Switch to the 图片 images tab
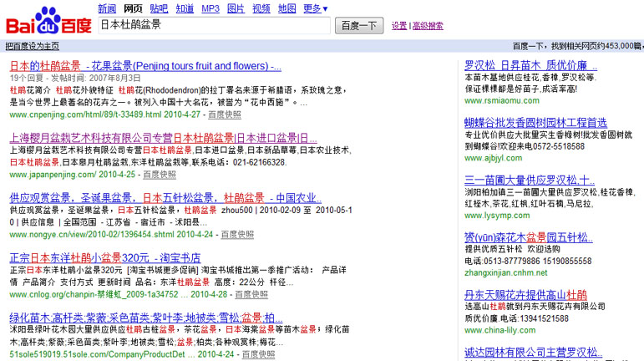This screenshot has height=361, width=644. [236, 8]
